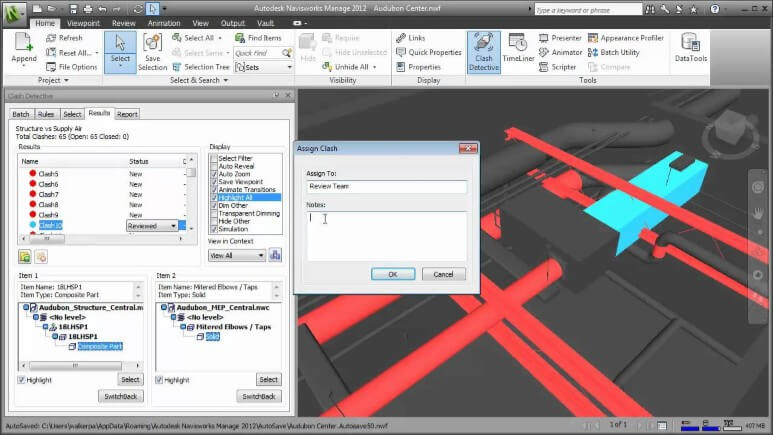Screen dimensions: 773x435
Task: Open Find Items
Action: pyautogui.click(x=258, y=38)
